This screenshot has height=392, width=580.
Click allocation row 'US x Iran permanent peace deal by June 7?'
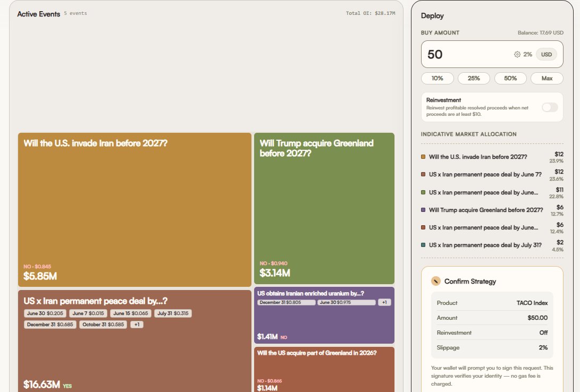[492, 175]
